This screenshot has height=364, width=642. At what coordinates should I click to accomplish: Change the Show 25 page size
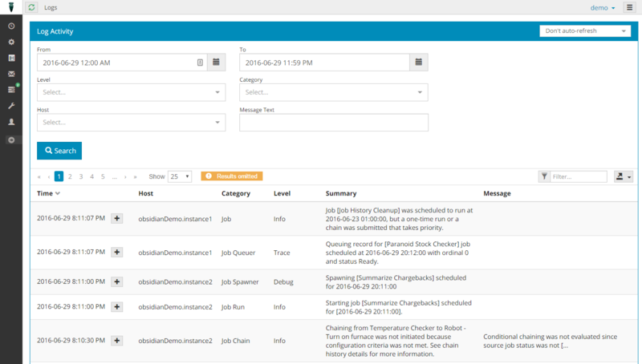(180, 176)
